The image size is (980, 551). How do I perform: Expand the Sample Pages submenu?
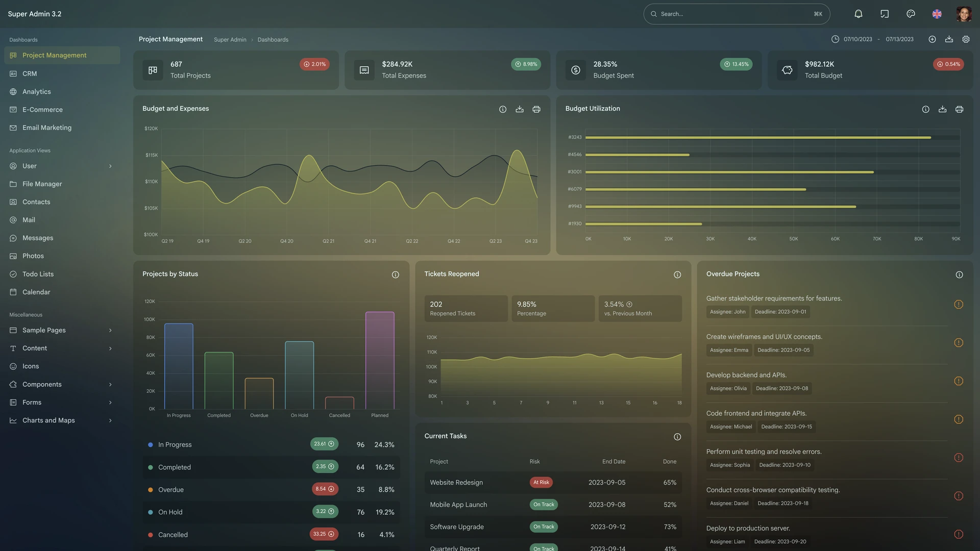tap(62, 330)
